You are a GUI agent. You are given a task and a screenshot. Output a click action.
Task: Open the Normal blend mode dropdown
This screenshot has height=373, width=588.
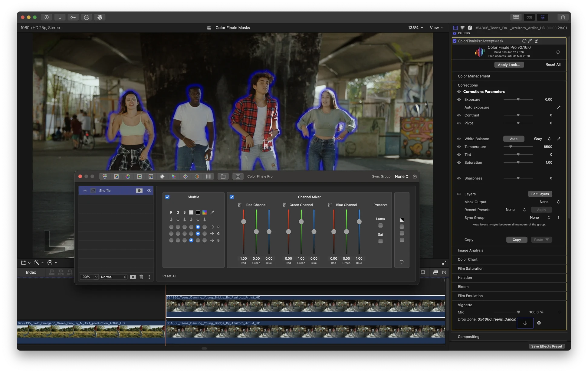click(113, 277)
